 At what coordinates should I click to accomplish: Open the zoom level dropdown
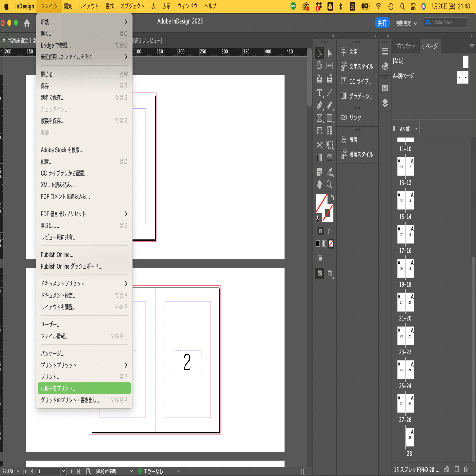point(18,471)
